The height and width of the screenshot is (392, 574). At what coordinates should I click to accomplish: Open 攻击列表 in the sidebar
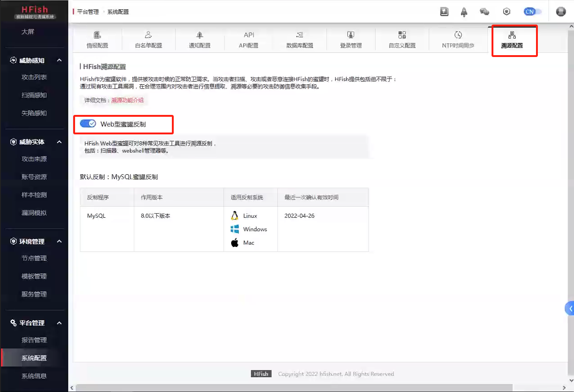pyautogui.click(x=34, y=77)
